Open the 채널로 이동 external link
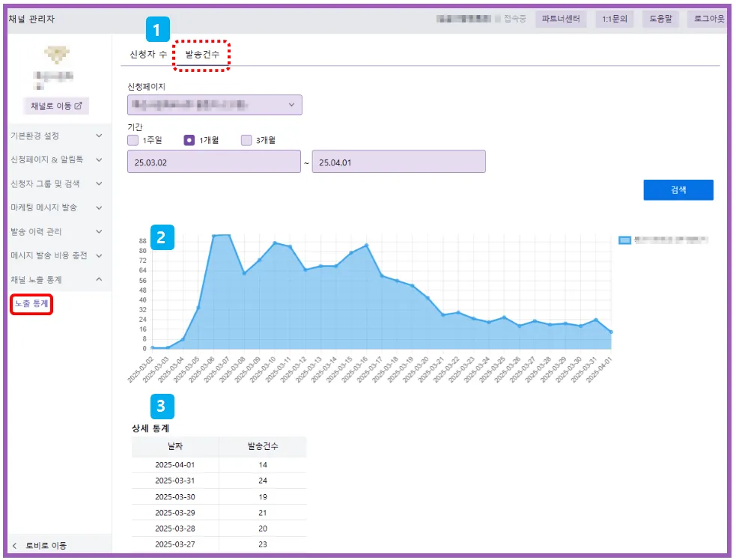The image size is (736, 560). 56,106
